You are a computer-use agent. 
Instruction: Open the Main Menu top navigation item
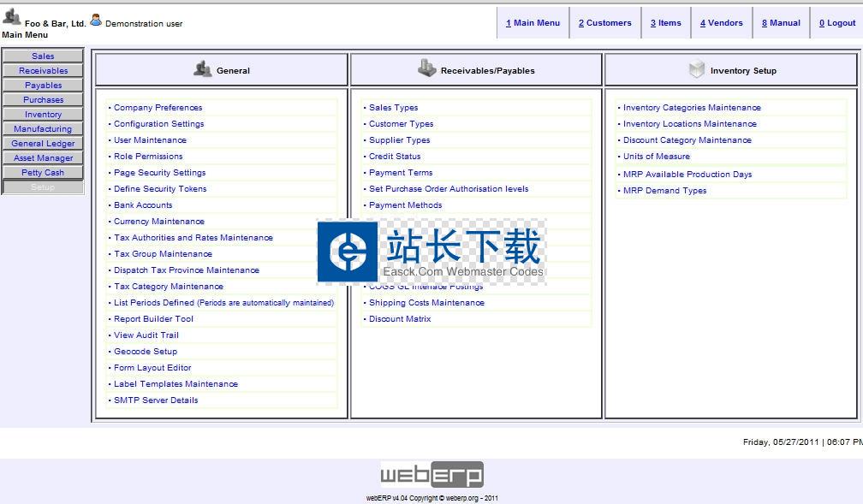pyautogui.click(x=533, y=23)
